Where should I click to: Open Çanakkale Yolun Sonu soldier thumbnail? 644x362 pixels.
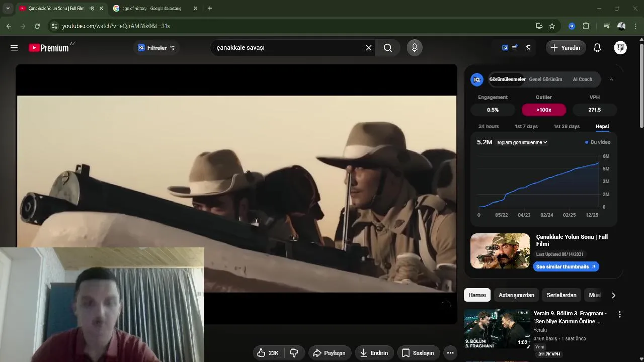[x=500, y=251]
